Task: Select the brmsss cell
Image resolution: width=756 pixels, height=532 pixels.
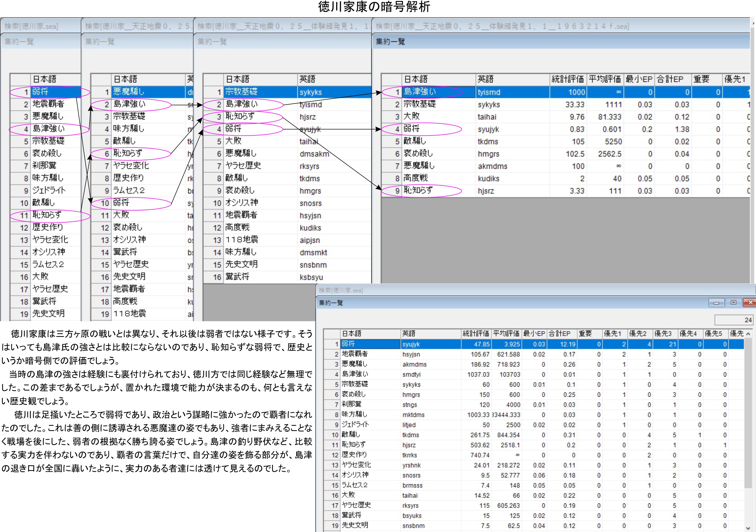Action: [431, 485]
